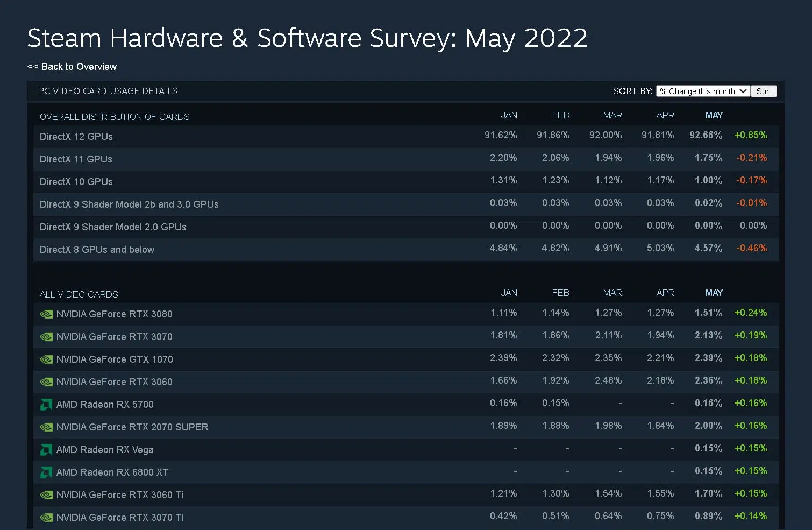Click the 2.39% May value for GTX 1070
Image resolution: width=812 pixels, height=530 pixels.
tap(709, 358)
